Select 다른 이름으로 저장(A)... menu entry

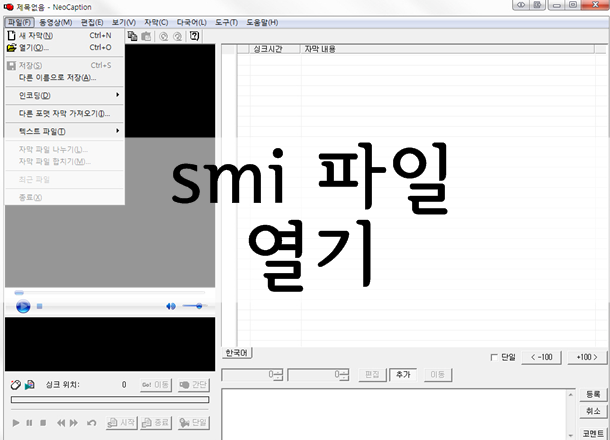coord(65,77)
